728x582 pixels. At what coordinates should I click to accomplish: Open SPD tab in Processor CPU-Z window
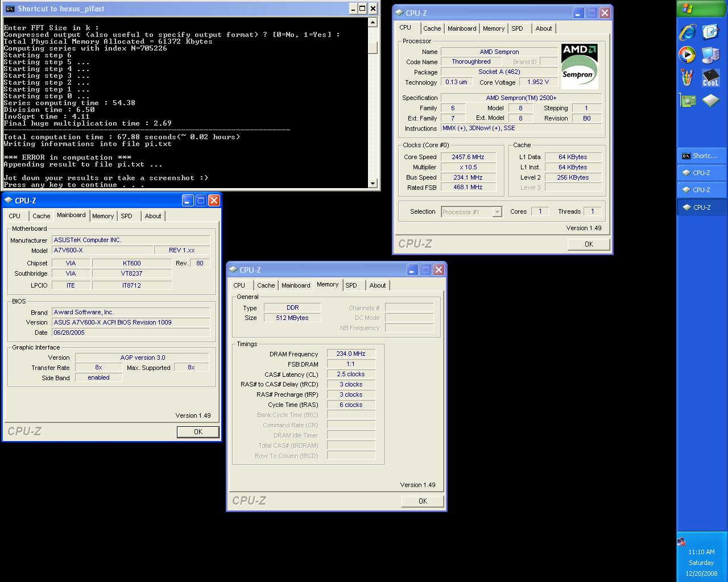[518, 28]
